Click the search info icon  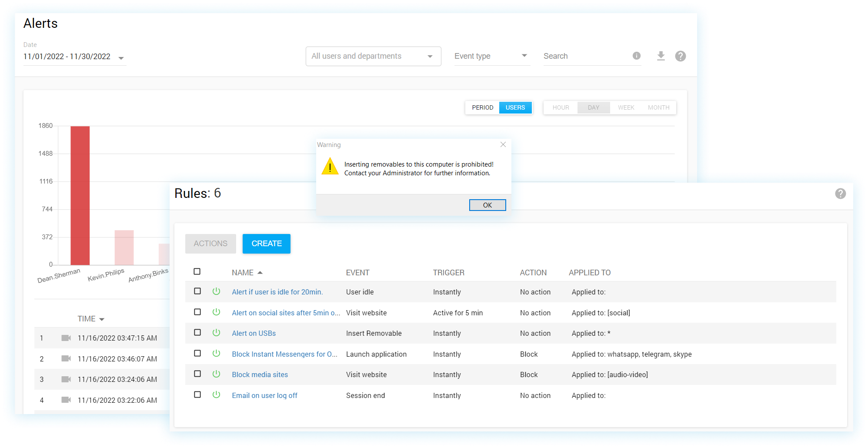pyautogui.click(x=636, y=56)
